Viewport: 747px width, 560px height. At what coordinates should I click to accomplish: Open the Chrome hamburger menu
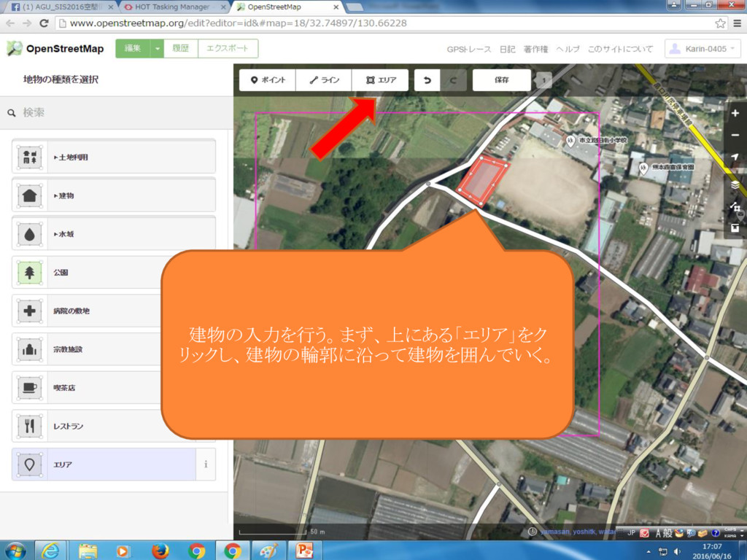coord(737,23)
